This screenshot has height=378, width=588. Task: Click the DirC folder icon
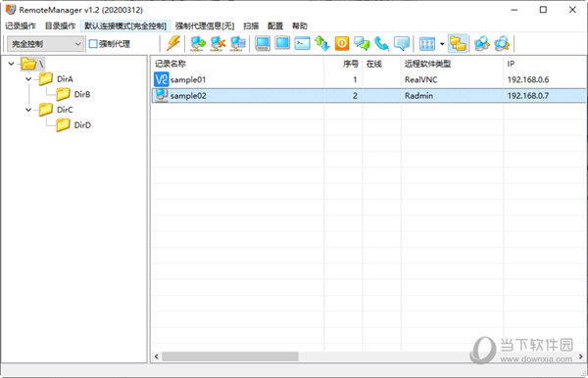tap(46, 110)
